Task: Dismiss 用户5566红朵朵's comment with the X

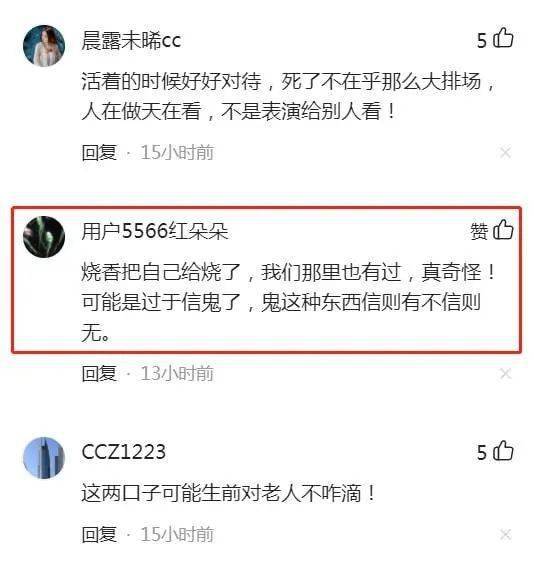Action: pyautogui.click(x=505, y=374)
